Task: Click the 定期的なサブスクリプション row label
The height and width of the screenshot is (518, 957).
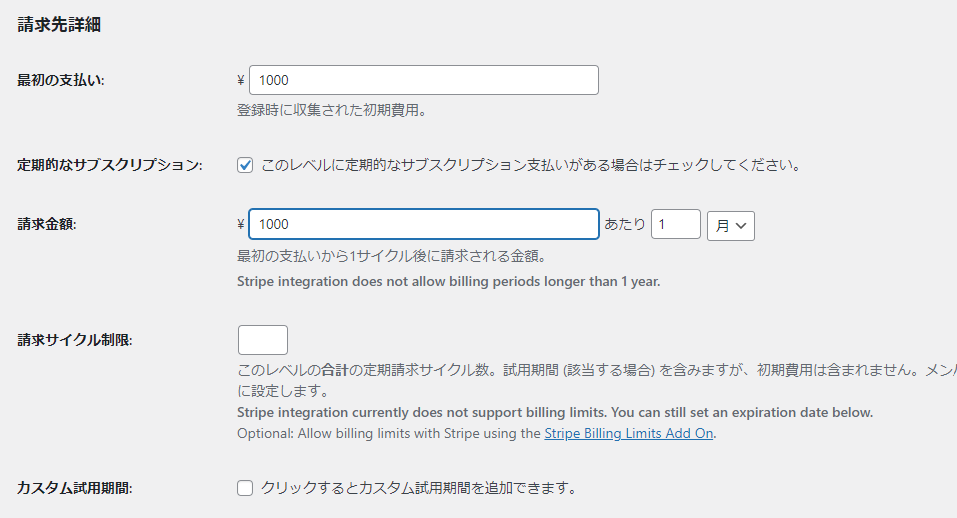Action: (x=109, y=165)
